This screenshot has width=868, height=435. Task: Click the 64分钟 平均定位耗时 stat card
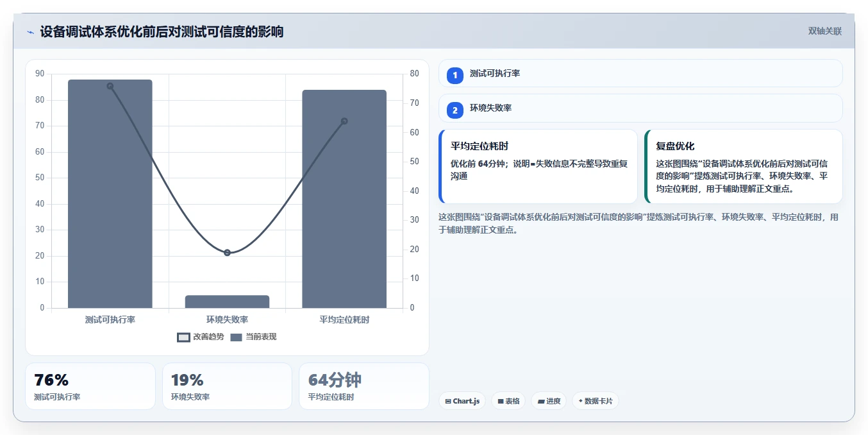tap(364, 386)
